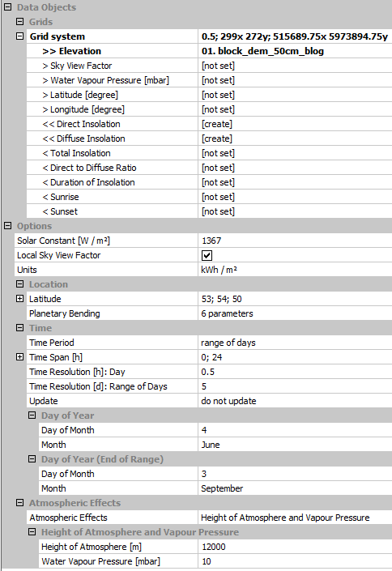
Task: Open Planetary Bending 6 parameters
Action: pos(295,313)
